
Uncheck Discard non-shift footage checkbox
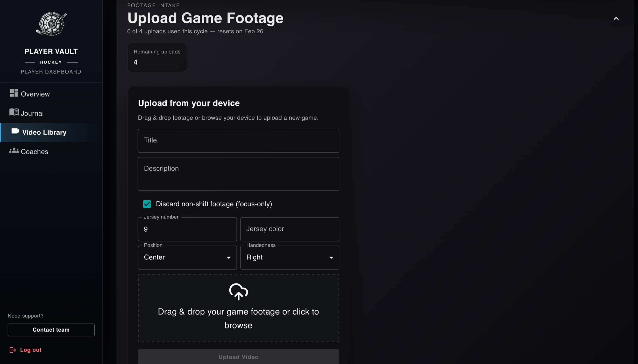point(147,204)
